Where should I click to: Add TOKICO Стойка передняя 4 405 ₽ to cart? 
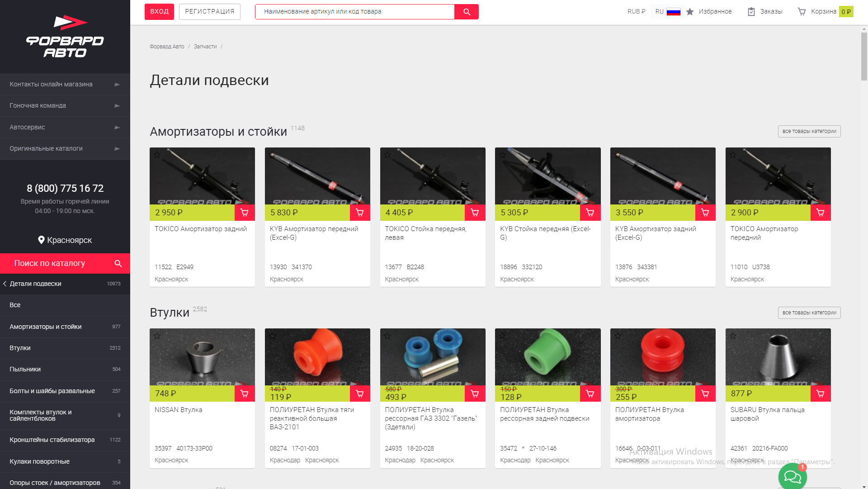click(475, 213)
